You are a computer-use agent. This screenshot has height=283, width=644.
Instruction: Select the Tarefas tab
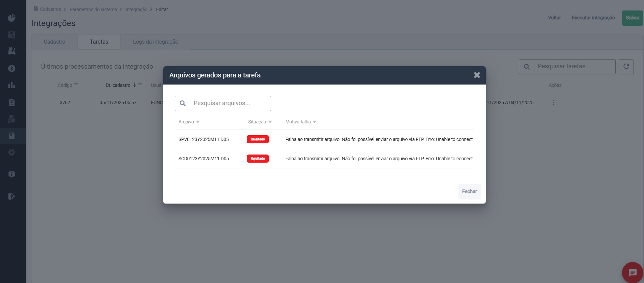click(x=99, y=42)
